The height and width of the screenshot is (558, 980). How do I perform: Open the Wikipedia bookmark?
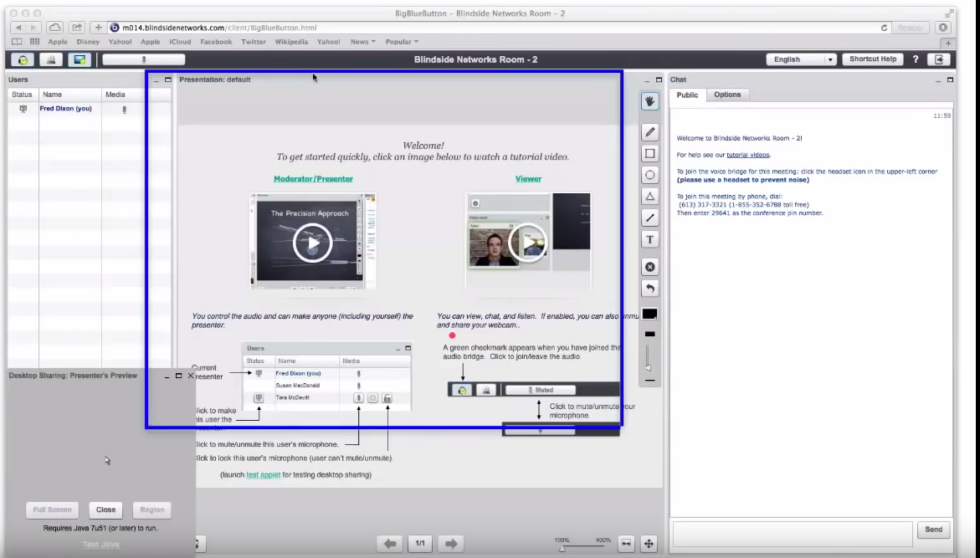pos(291,42)
